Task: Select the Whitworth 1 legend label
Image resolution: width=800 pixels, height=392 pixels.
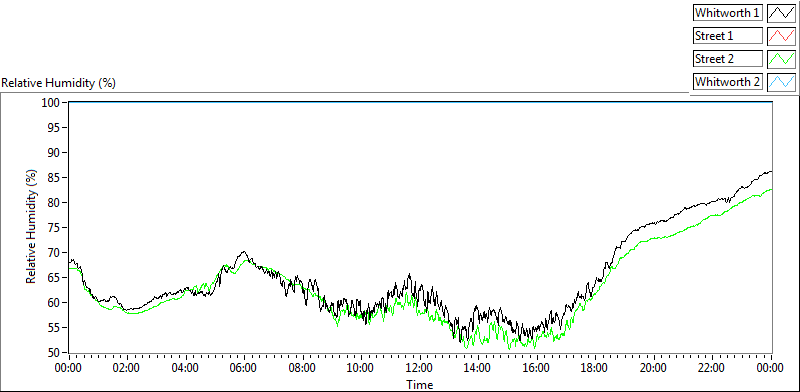Action: coord(728,13)
